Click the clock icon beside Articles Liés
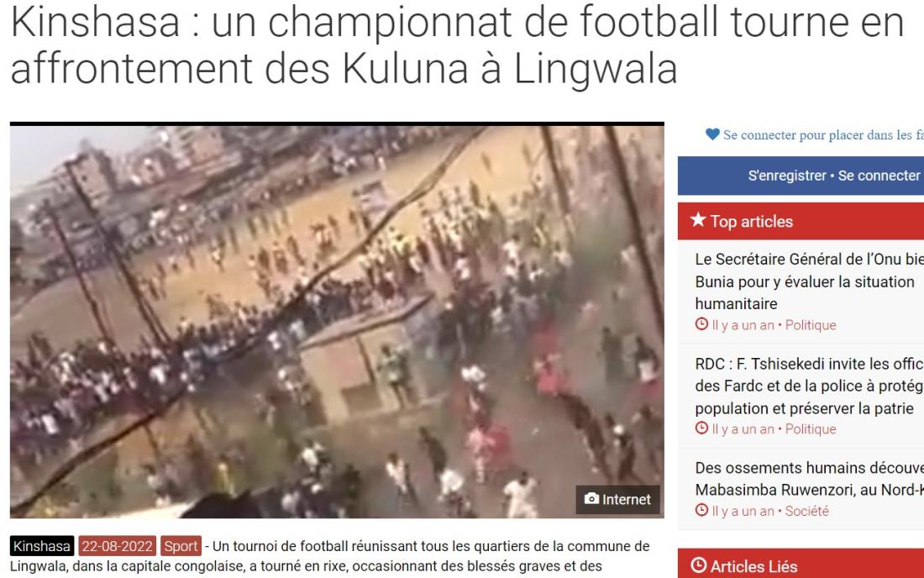This screenshot has height=578, width=924. pos(698,565)
